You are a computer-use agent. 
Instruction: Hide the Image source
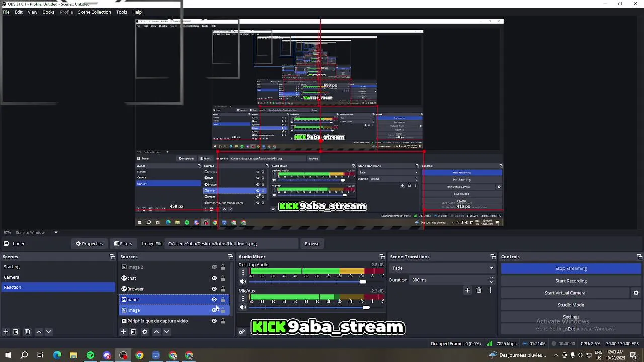214,310
